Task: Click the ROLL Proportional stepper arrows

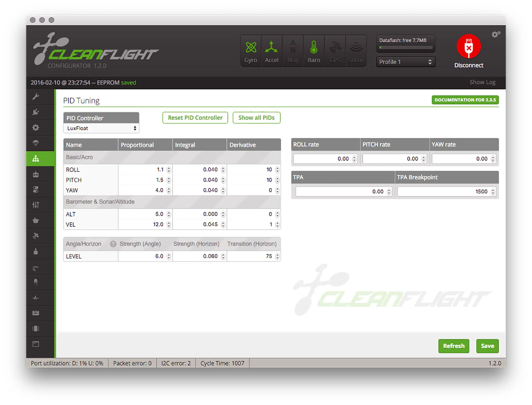Action: 169,170
